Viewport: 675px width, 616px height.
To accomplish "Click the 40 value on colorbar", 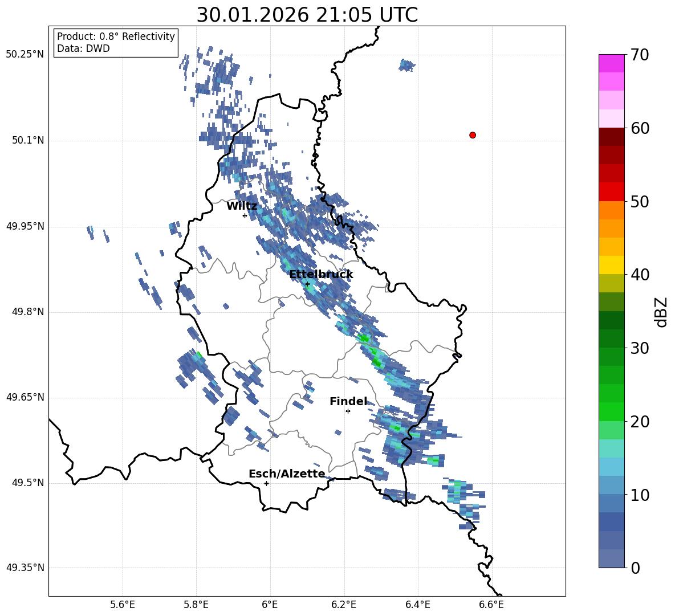I will (640, 275).
